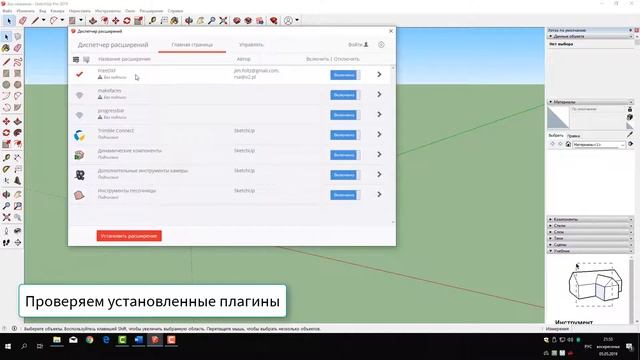640x360 pixels.
Task: Open the Line tool dropdown arrow
Action: tap(44, 20)
